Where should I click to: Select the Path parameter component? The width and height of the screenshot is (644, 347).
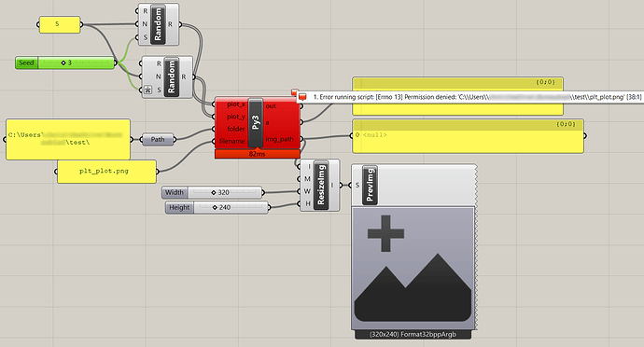point(158,140)
